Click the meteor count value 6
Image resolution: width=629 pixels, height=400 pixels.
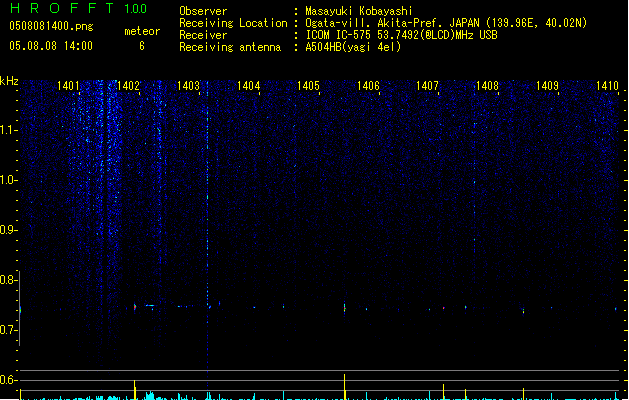pos(142,46)
